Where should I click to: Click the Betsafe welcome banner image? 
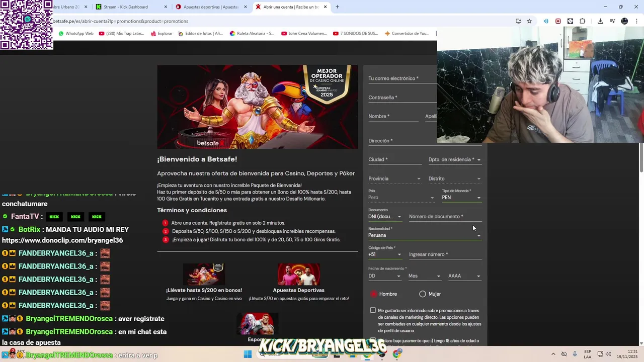click(258, 107)
